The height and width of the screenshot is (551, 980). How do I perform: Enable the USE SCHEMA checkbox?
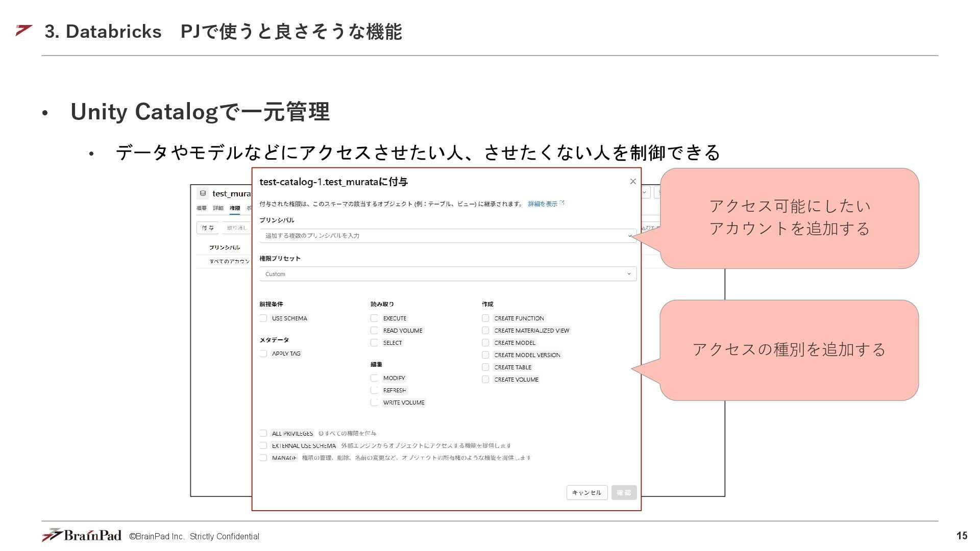(263, 318)
